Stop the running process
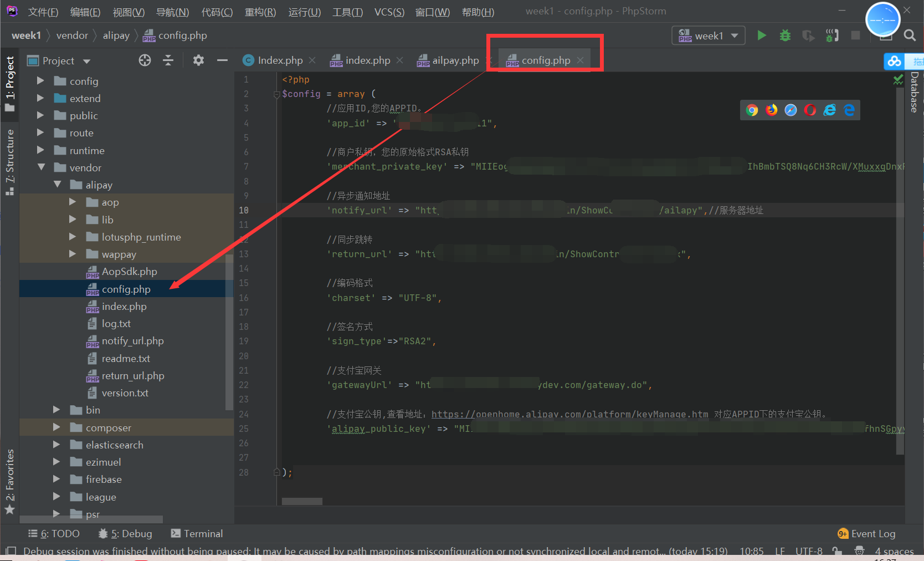Screen dimensions: 924x561 (855, 35)
